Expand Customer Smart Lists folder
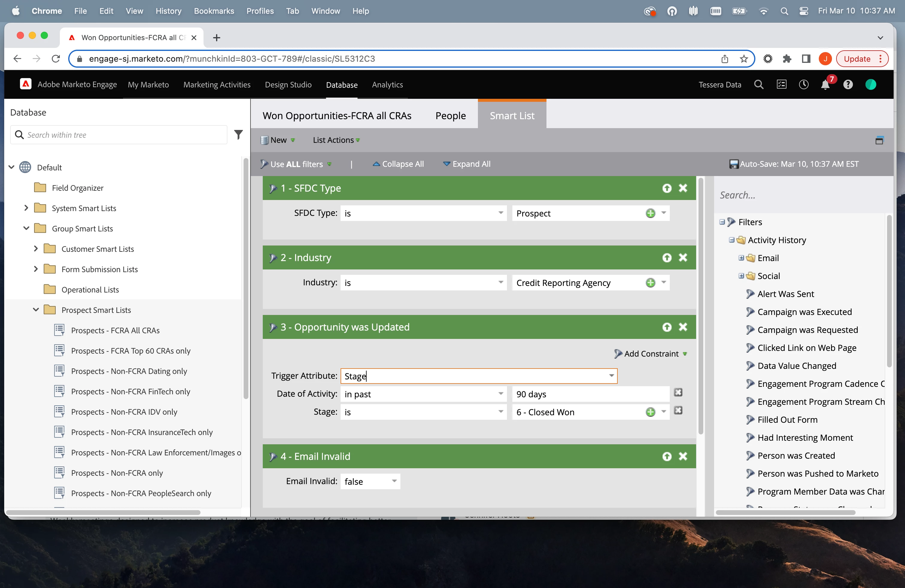 (36, 249)
